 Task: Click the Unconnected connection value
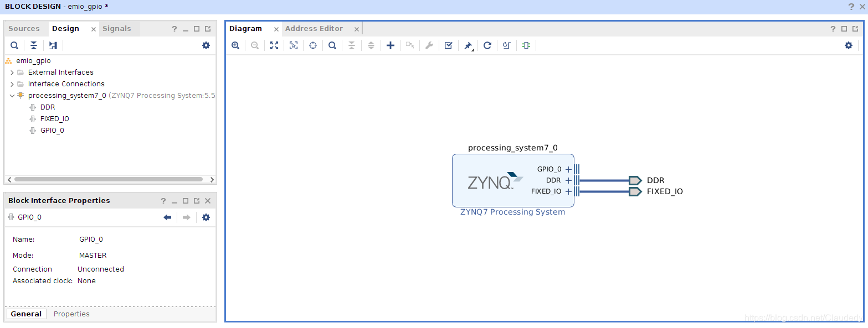coord(101,269)
